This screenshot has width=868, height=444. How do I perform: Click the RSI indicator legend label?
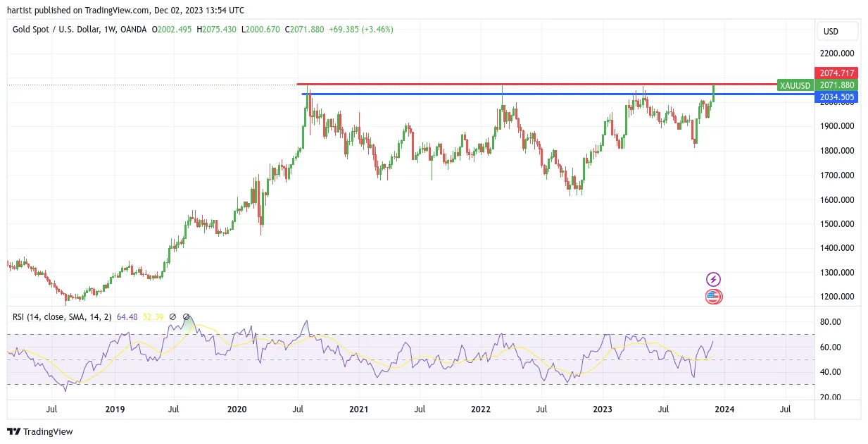coord(62,317)
